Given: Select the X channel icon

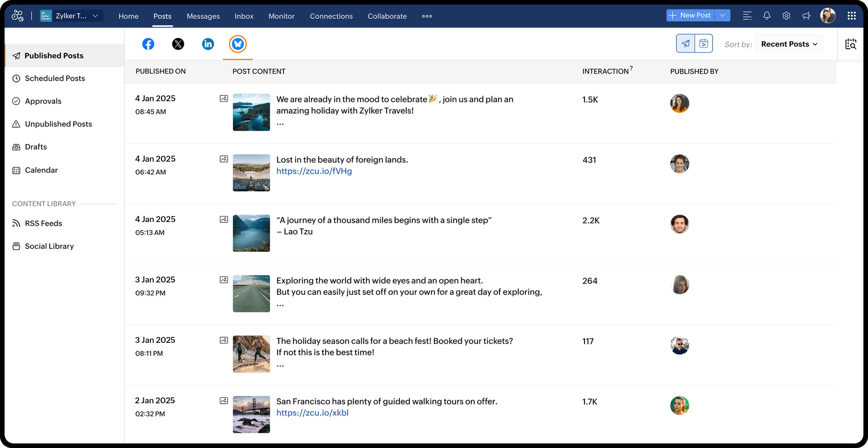Looking at the screenshot, I should [178, 44].
